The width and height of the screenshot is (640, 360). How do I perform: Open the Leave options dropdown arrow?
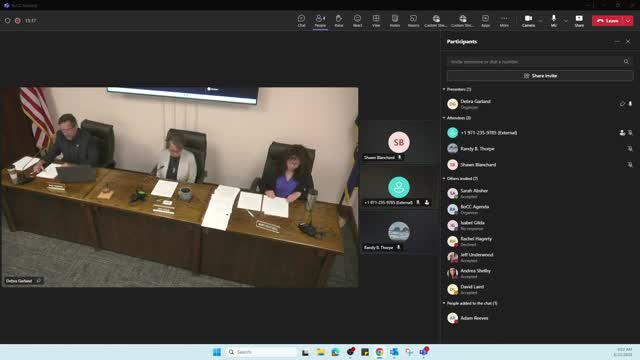coord(628,20)
